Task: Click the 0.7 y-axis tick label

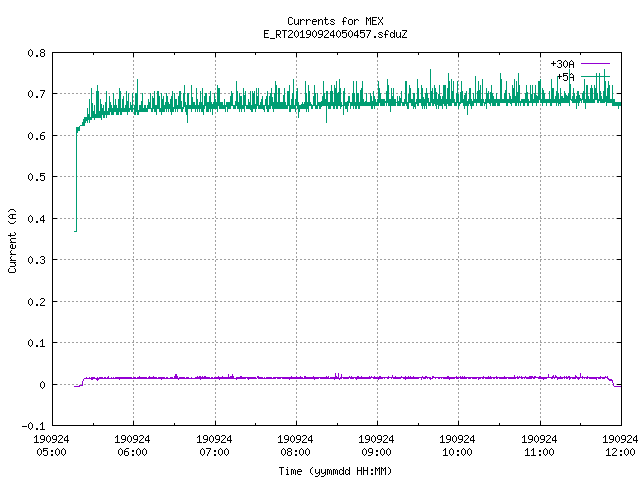Action: click(36, 94)
